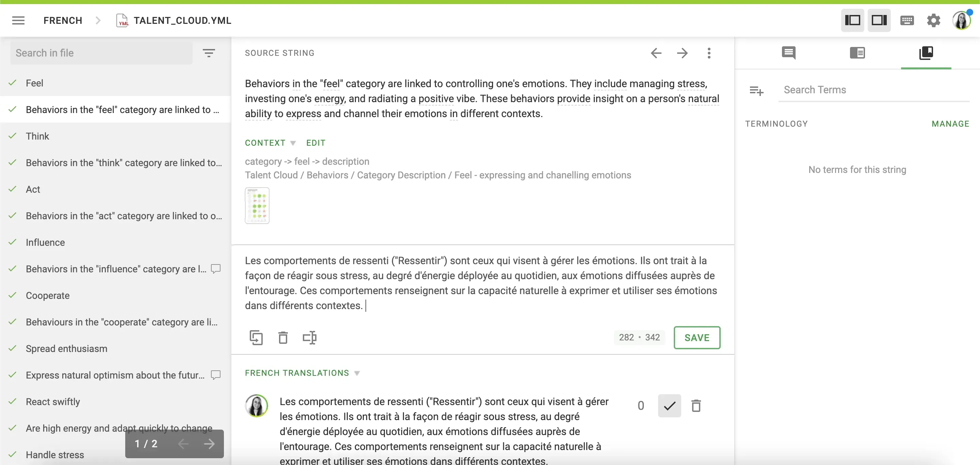
Task: Open the context screenshot thumbnail
Action: [x=257, y=206]
